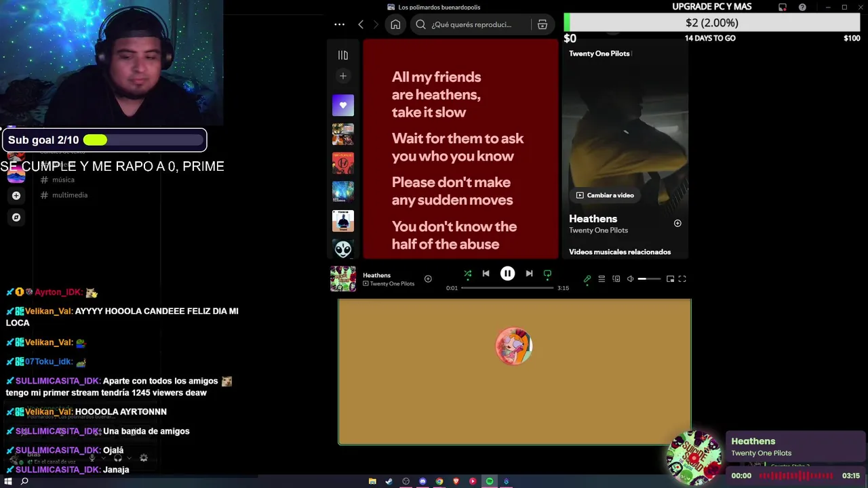This screenshot has width=868, height=488.
Task: Mute the microphone in Discord user panel
Action: pos(92,458)
